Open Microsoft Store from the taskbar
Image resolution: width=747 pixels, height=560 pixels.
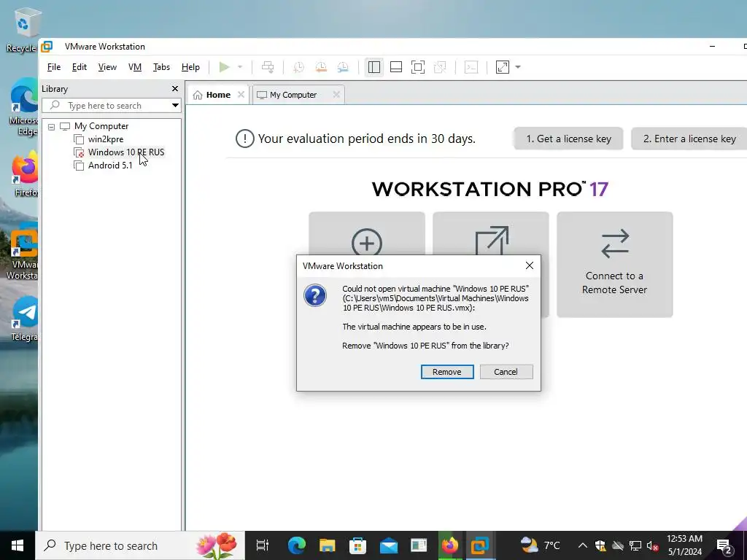[x=357, y=545]
